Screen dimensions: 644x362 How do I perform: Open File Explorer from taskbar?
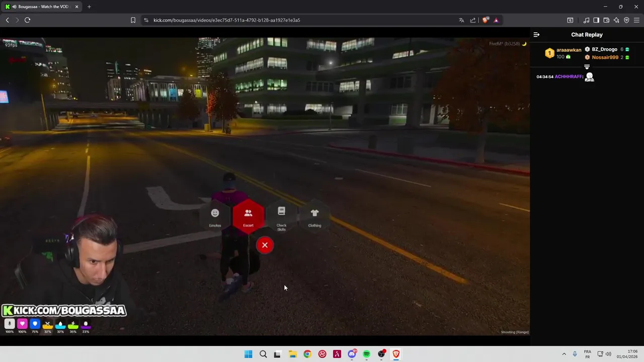(x=292, y=354)
